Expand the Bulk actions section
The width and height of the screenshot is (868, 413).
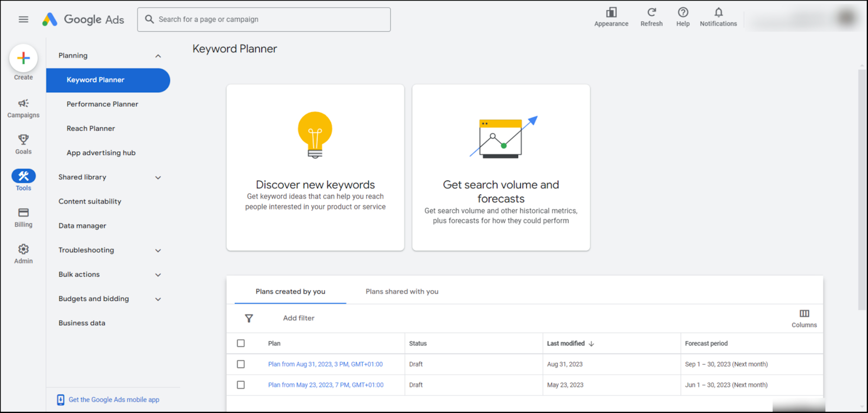(x=158, y=275)
